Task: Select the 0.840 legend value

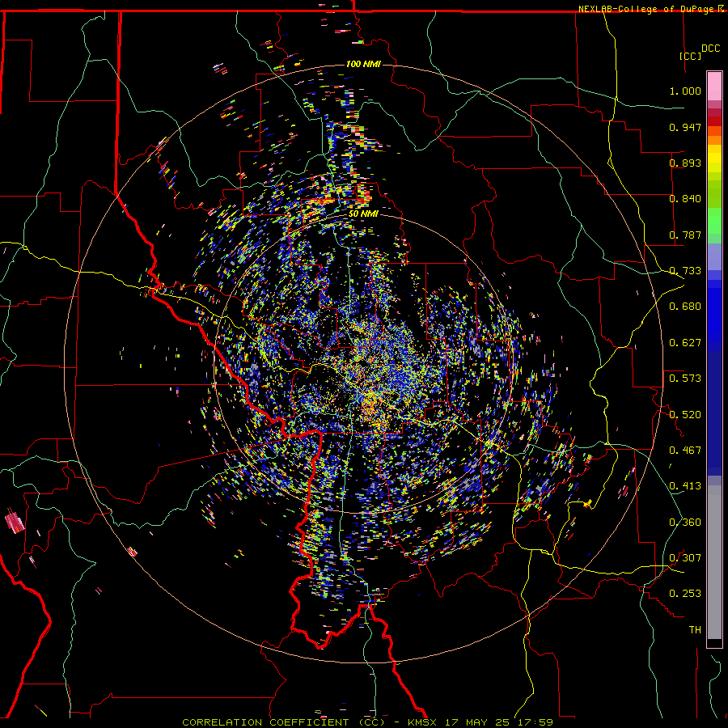Action: (685, 199)
